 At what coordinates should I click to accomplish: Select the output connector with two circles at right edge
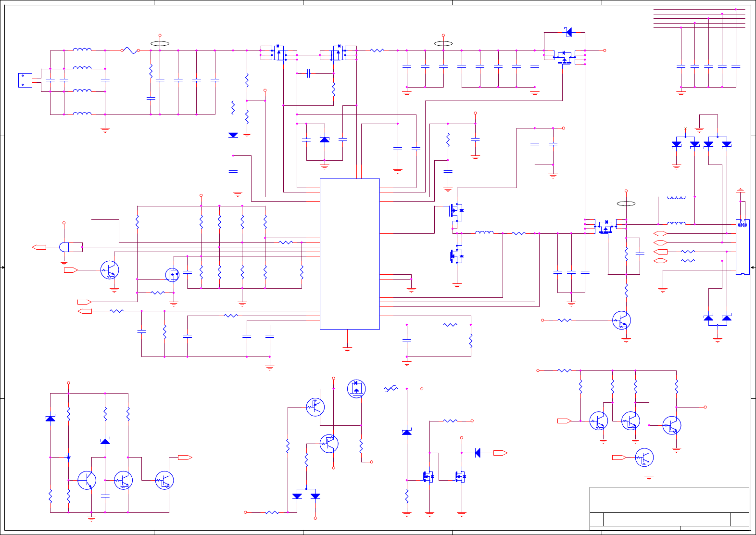pos(743,247)
